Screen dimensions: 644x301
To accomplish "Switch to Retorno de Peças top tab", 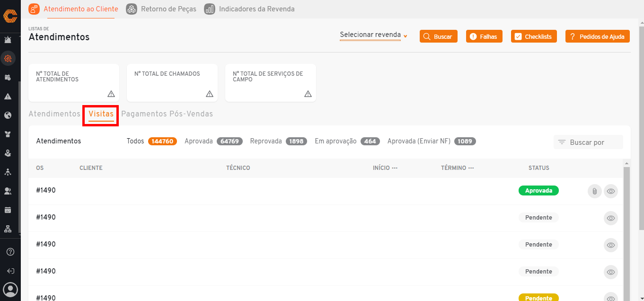I will (x=161, y=9).
